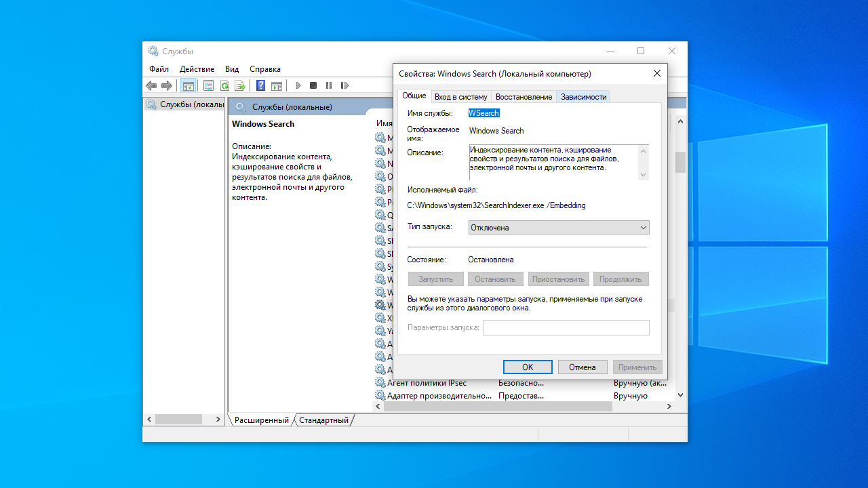
Task: Click gear icon of Агент политики IPsec row
Action: [x=380, y=383]
